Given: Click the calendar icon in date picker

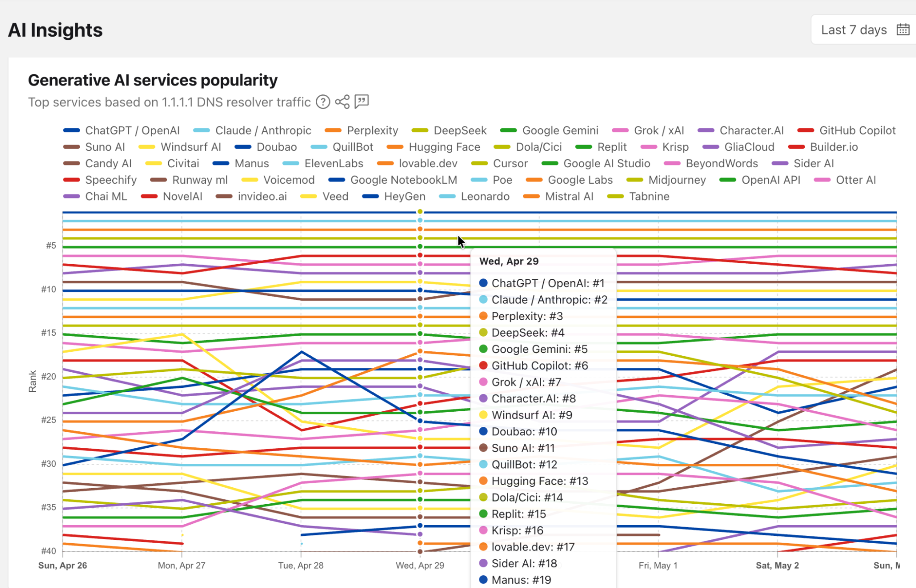Looking at the screenshot, I should pos(903,30).
